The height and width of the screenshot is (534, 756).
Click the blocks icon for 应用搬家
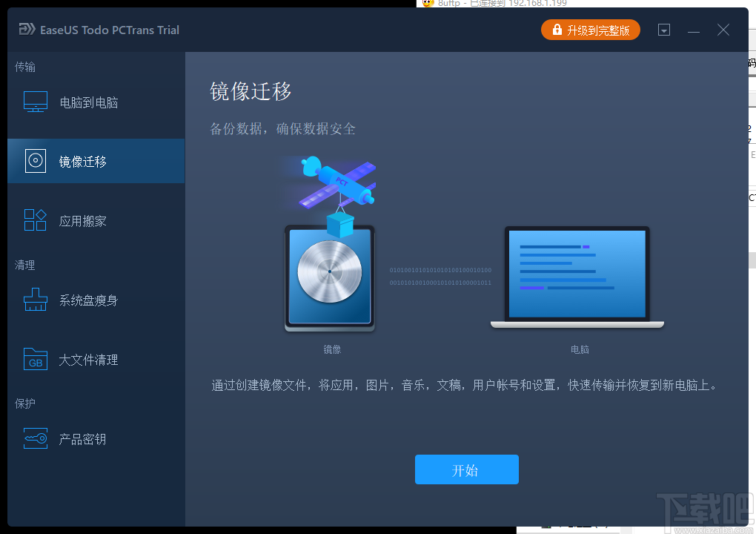(x=35, y=220)
